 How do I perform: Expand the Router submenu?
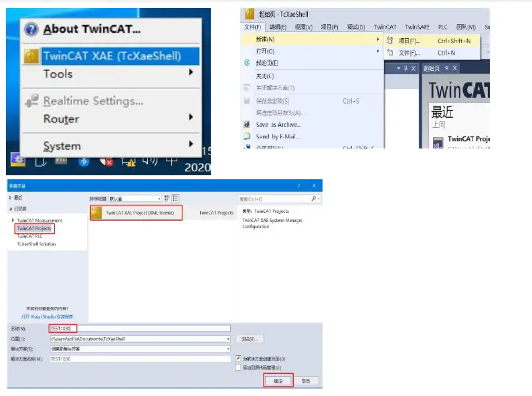pyautogui.click(x=191, y=117)
